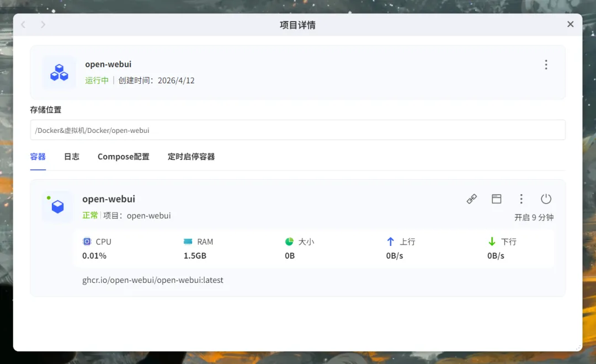The width and height of the screenshot is (596, 364).
Task: Click the window resize grip at corner
Action: point(578,347)
